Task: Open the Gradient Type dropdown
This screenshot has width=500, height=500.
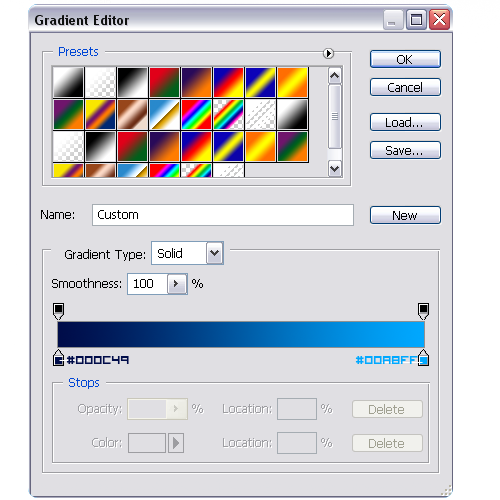Action: 214,253
